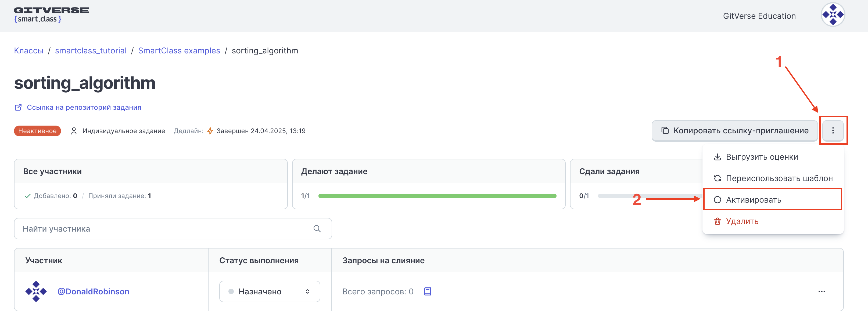Image resolution: width=868 pixels, height=329 pixels.
Task: Click the status dropdown arrows
Action: point(307,291)
